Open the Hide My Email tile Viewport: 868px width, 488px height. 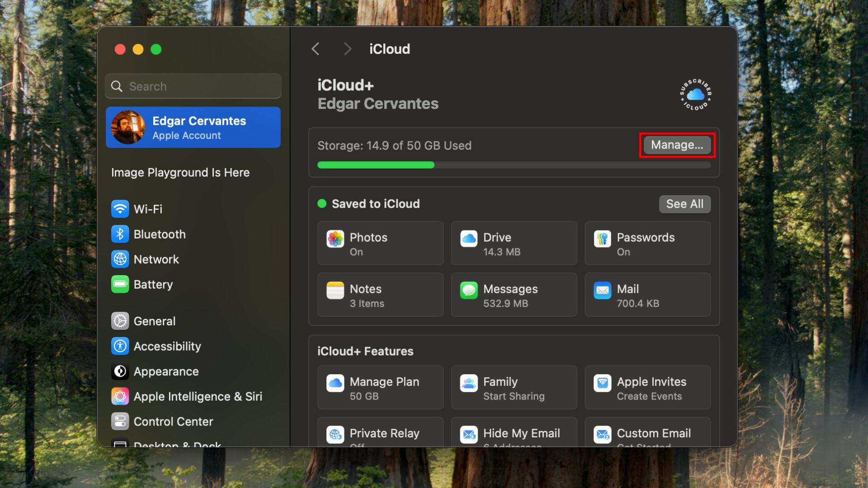(514, 434)
